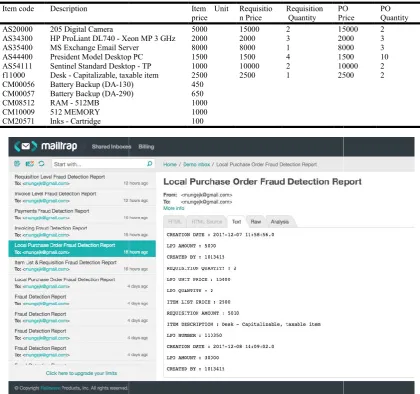Screen dimensions: 420x394
Task: Open the Local Purchase Order report from 4 days ago
Action: (82, 283)
